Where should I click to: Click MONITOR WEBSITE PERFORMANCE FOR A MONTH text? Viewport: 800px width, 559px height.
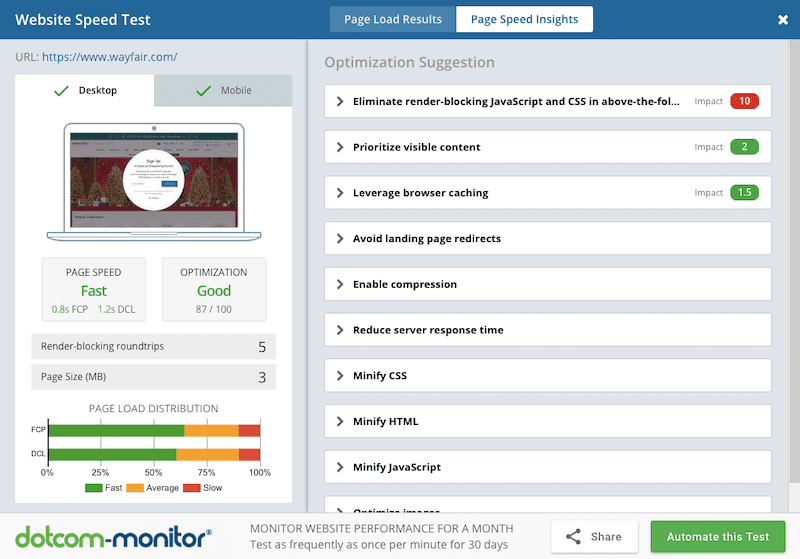coord(382,528)
